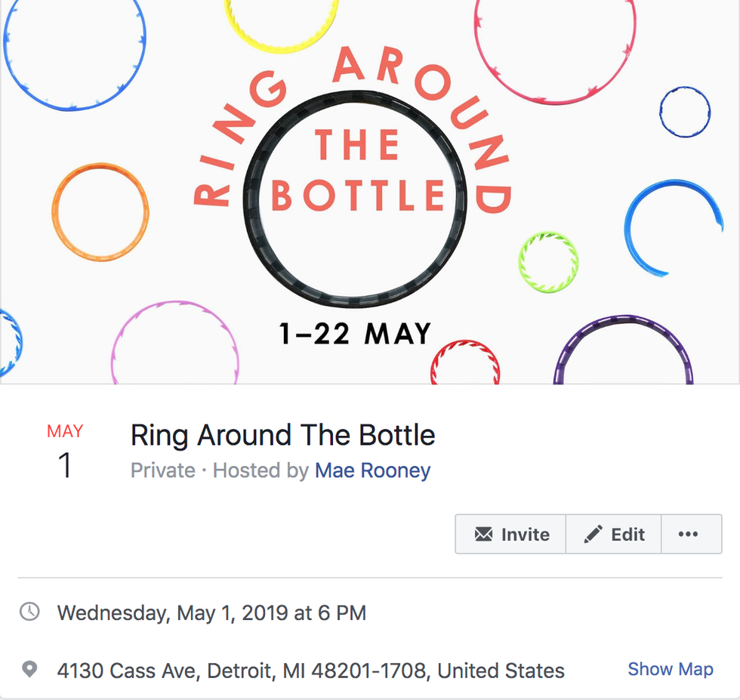Click the envelope icon on the Invite button
The image size is (740, 700).
click(484, 534)
